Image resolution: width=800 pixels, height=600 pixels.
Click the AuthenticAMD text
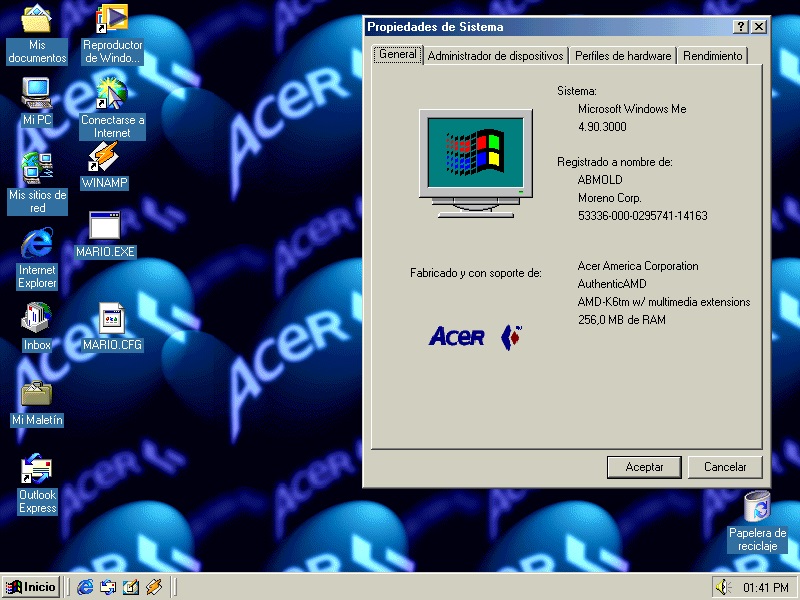click(x=612, y=284)
